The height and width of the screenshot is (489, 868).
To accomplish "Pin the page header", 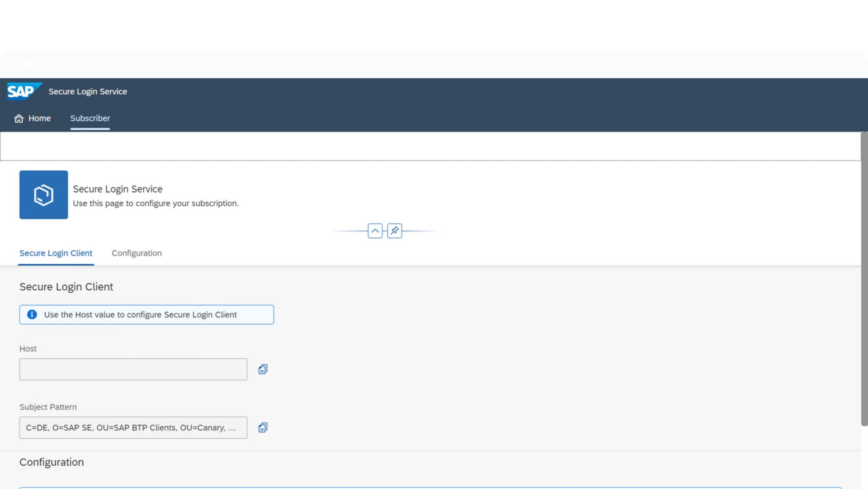I will (394, 231).
